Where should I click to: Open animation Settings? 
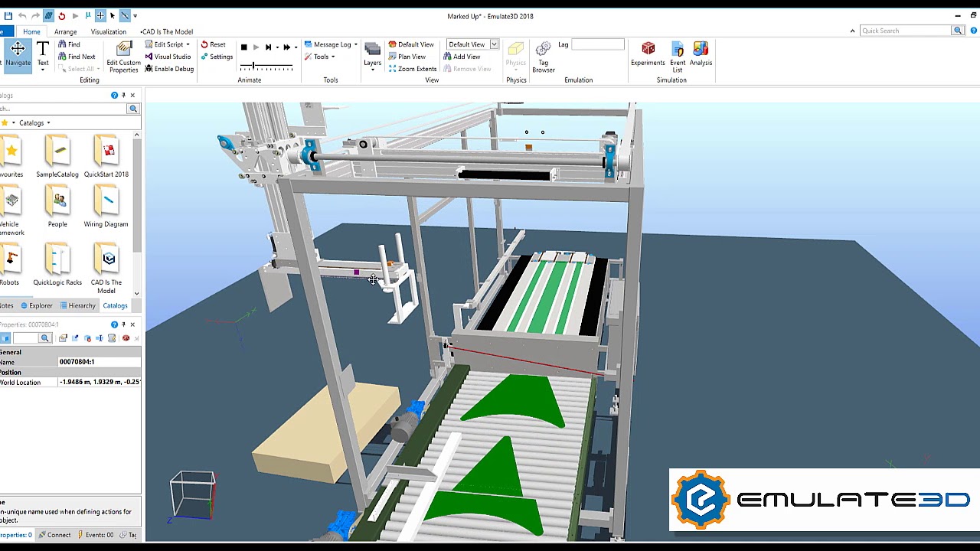coord(217,57)
